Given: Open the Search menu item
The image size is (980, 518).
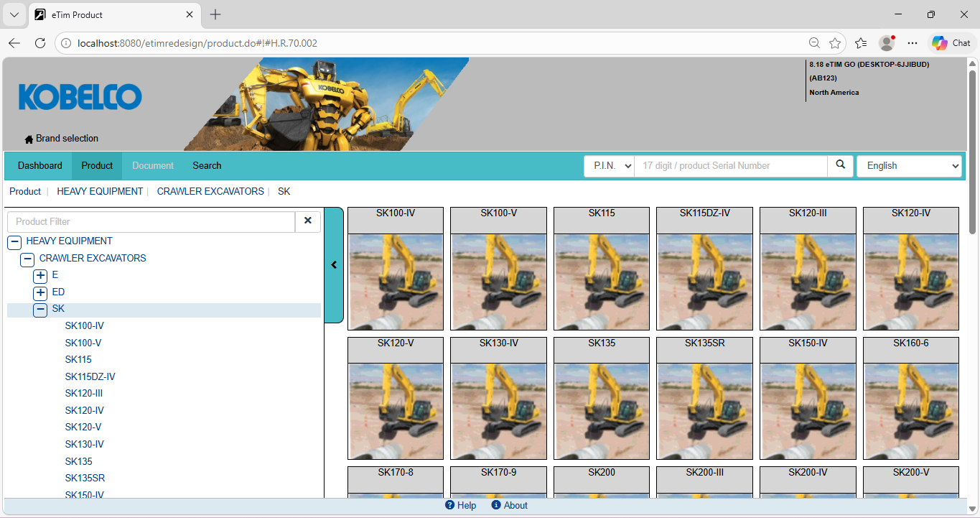Looking at the screenshot, I should point(207,166).
